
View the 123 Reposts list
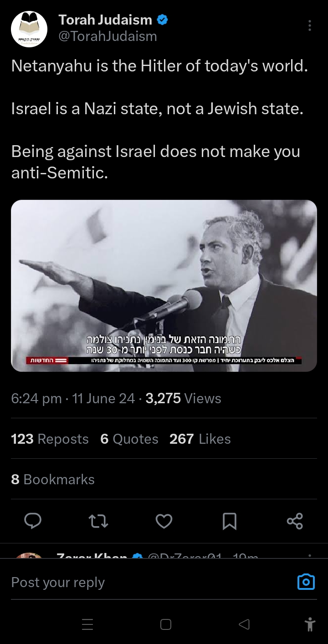tap(50, 439)
